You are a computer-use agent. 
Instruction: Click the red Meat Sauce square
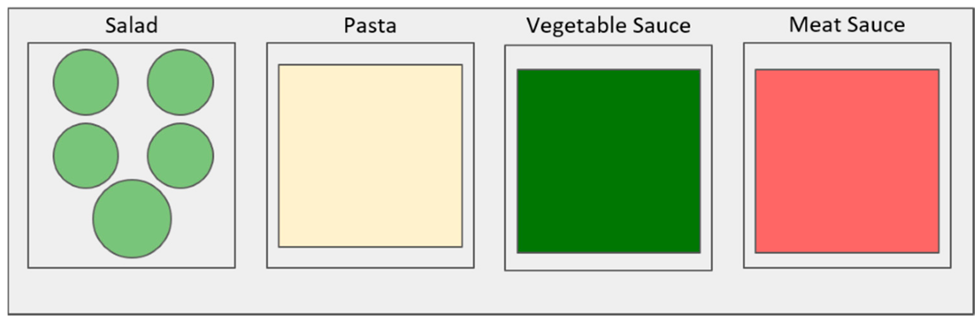pyautogui.click(x=847, y=161)
